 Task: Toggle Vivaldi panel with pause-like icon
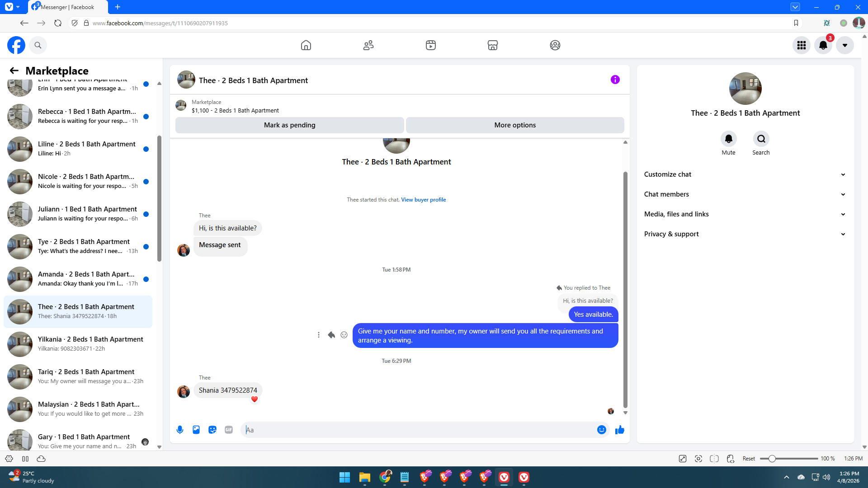click(25, 459)
